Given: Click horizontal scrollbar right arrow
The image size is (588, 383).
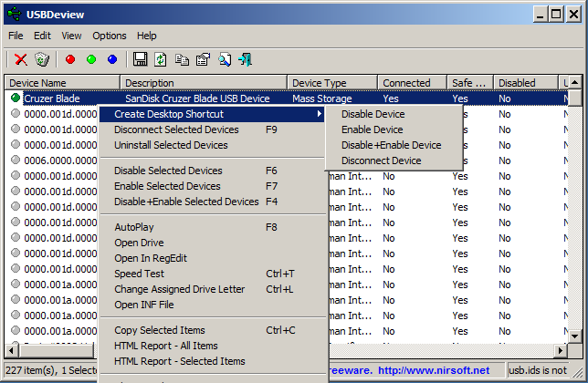Looking at the screenshot, I should [561, 351].
